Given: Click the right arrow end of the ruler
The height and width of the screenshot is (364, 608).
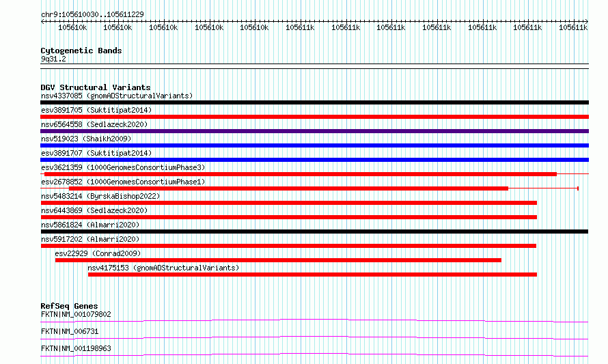Looking at the screenshot, I should pyautogui.click(x=587, y=21).
